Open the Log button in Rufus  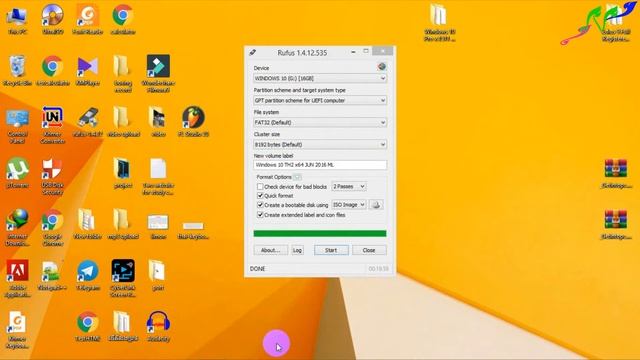point(297,250)
